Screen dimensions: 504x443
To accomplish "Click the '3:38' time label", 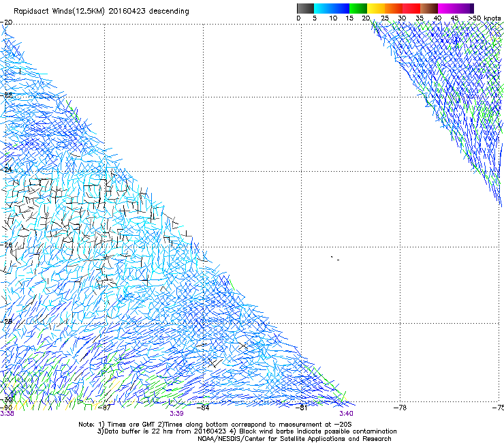I will 7,414.
